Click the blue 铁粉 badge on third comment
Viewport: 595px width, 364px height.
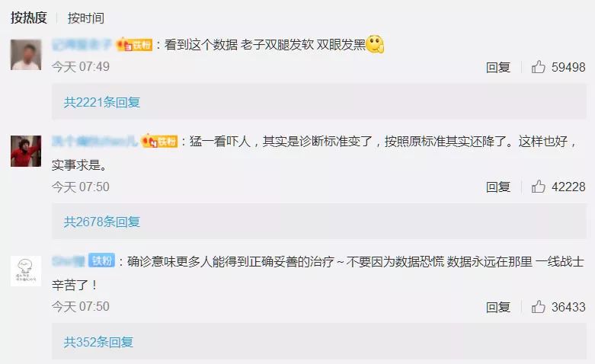101,260
